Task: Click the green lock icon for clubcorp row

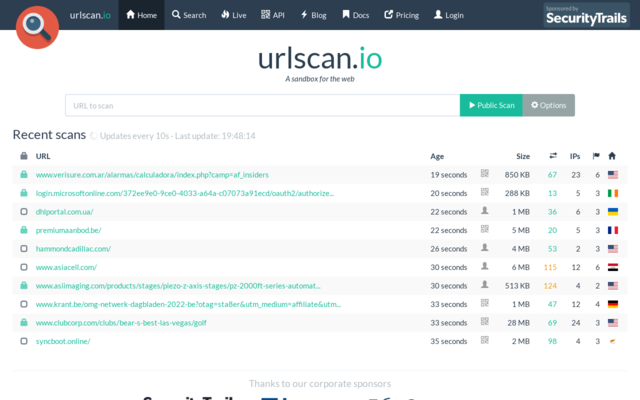Action: point(24,322)
